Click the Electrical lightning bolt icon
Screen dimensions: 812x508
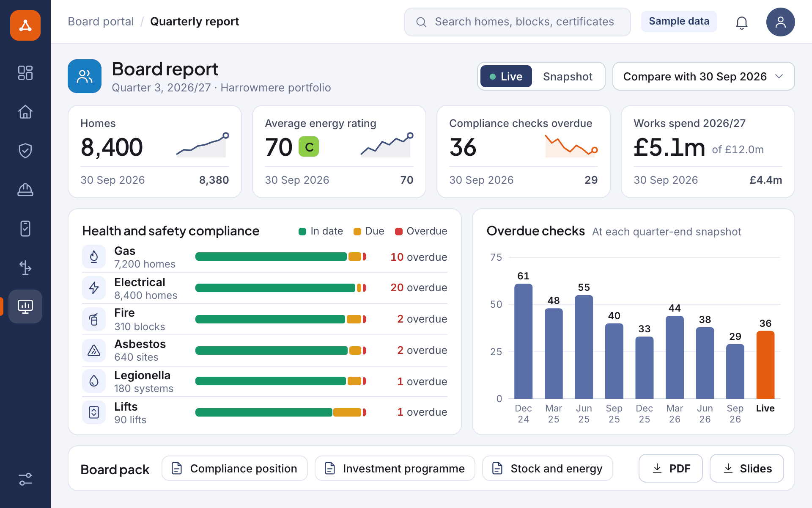[94, 288]
